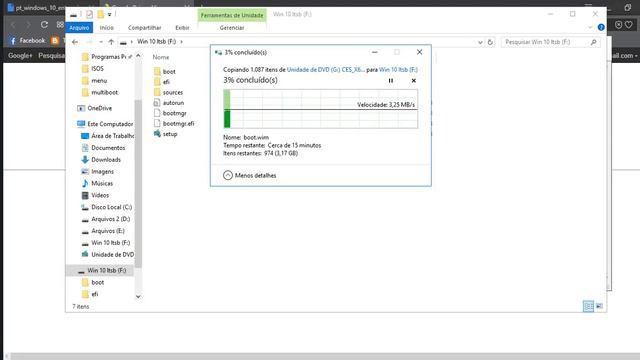Switch to the Compartilhar ribbon tab
Screen dimensions: 640x360
[144, 28]
